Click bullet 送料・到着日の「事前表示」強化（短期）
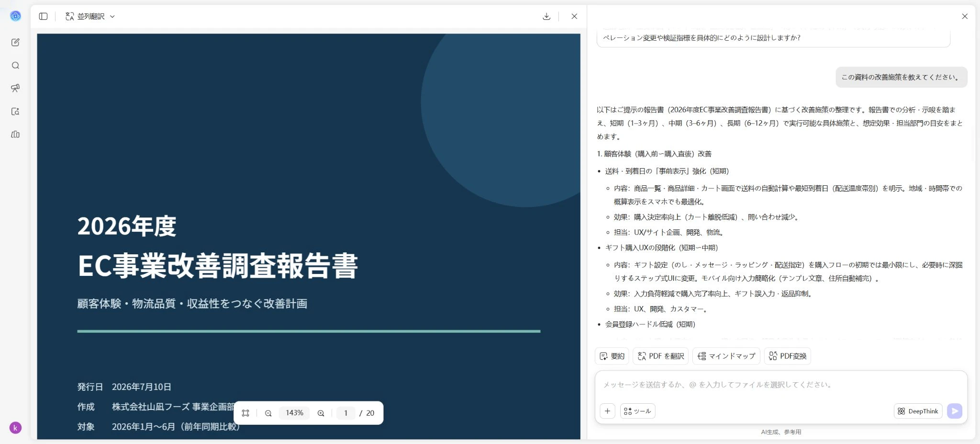The height and width of the screenshot is (444, 980). click(x=667, y=171)
